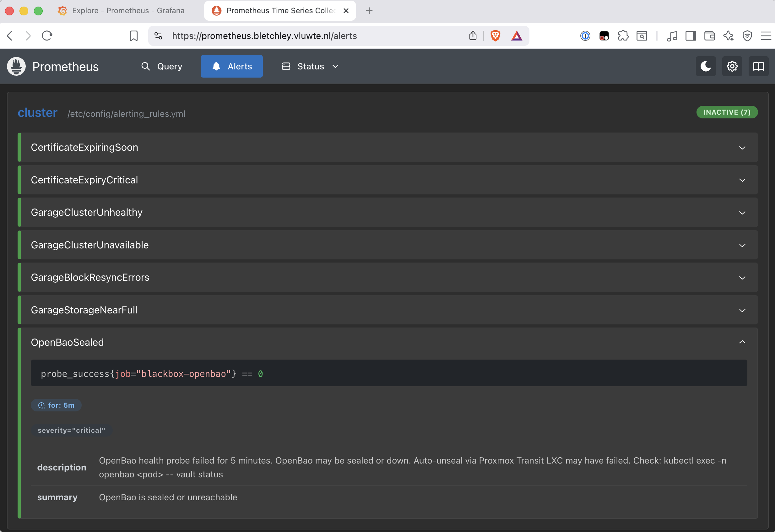The height and width of the screenshot is (532, 775).
Task: Click the 'for: 5m' duration badge
Action: pos(56,405)
